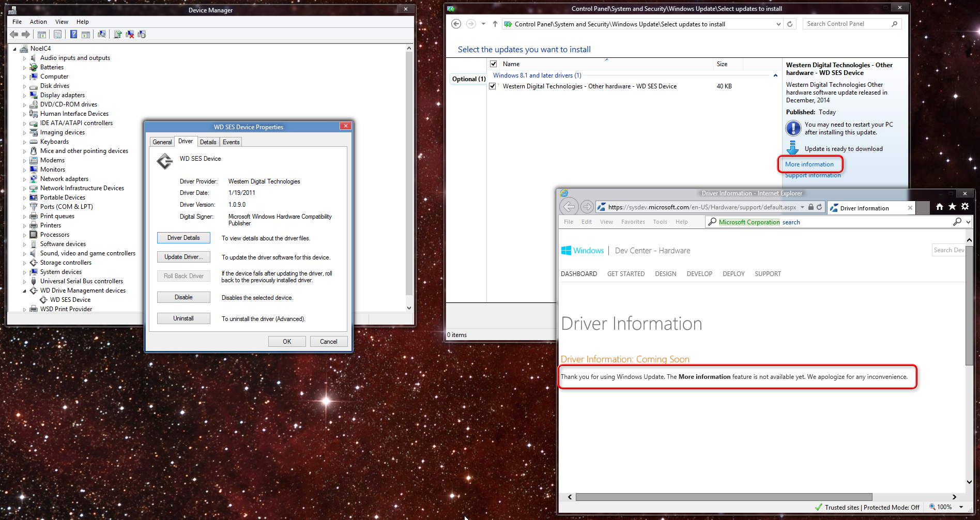Open the IE address bar URL dropdown
Image resolution: width=980 pixels, height=520 pixels.
(802, 207)
